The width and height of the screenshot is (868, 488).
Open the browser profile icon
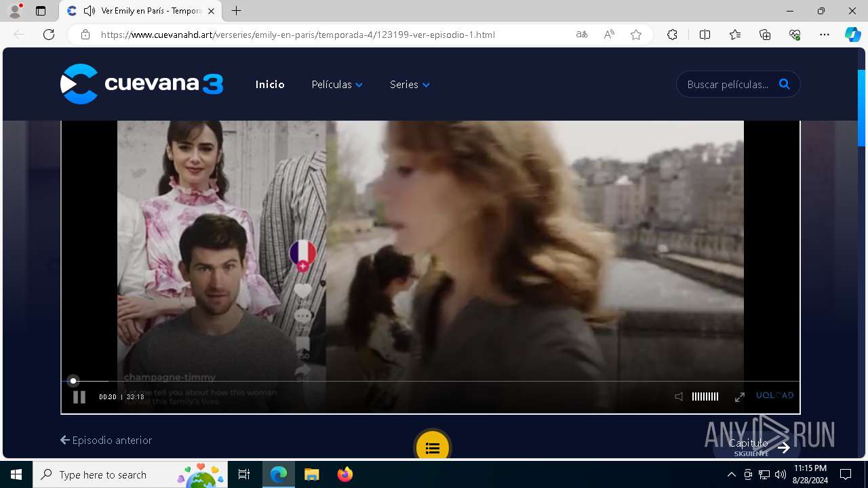(15, 11)
